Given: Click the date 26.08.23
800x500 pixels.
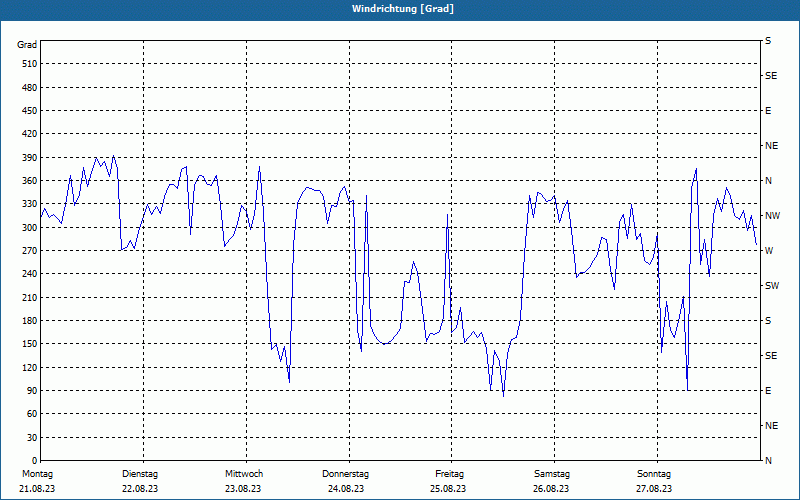Looking at the screenshot, I should tap(551, 489).
